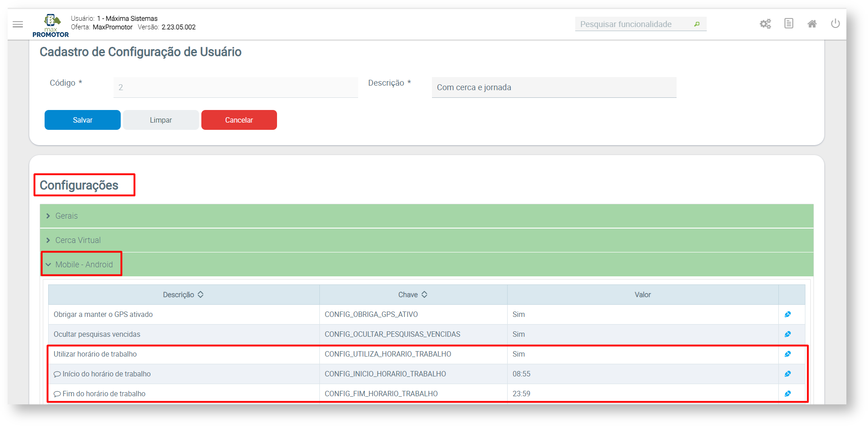Expand the Gerais section

(66, 216)
